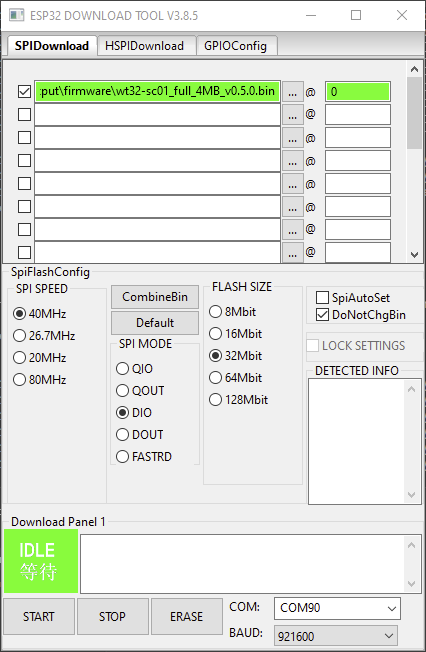Tick the second file row checkbox
The height and width of the screenshot is (652, 426).
click(25, 114)
